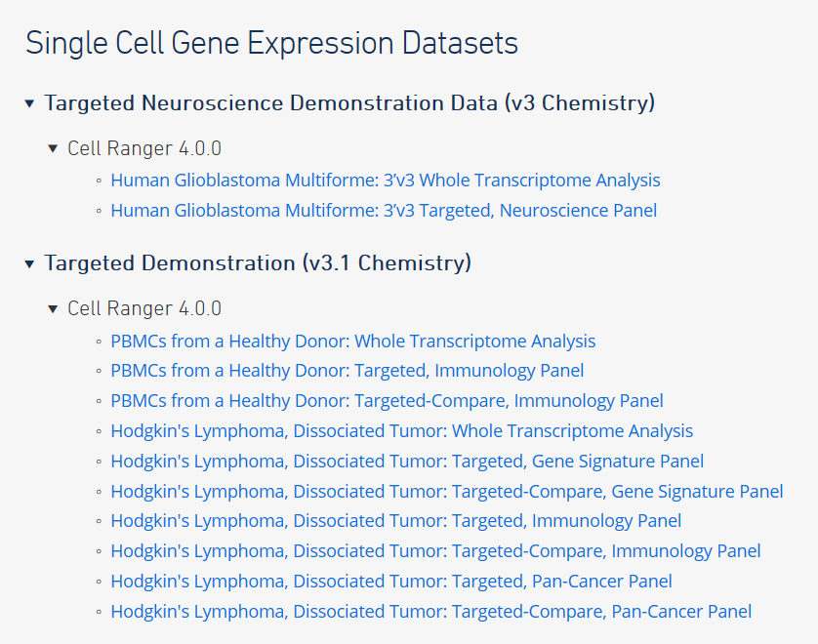Open PBMCs Healthy Donor Whole Transcriptome Analysis
Screen dimensions: 818x644
click(352, 342)
